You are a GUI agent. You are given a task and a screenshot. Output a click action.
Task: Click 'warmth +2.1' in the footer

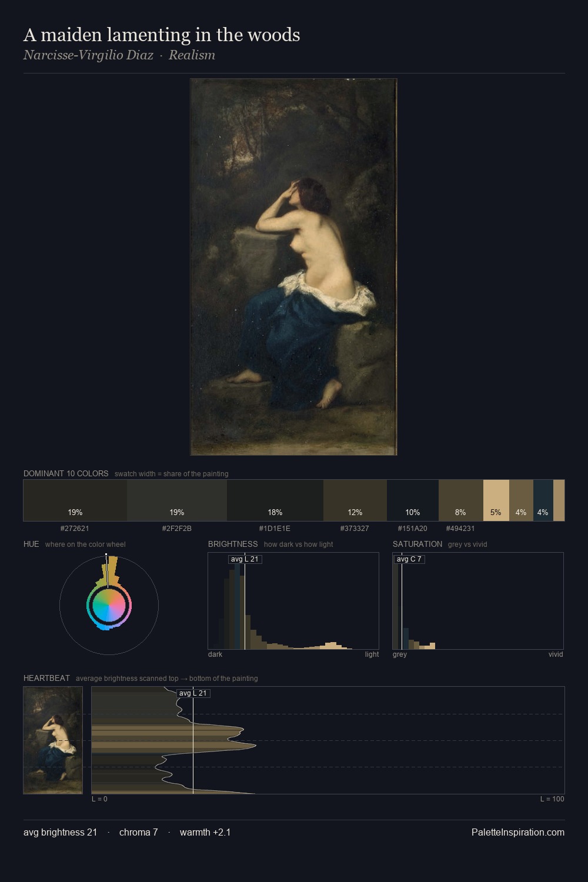pyautogui.click(x=205, y=832)
